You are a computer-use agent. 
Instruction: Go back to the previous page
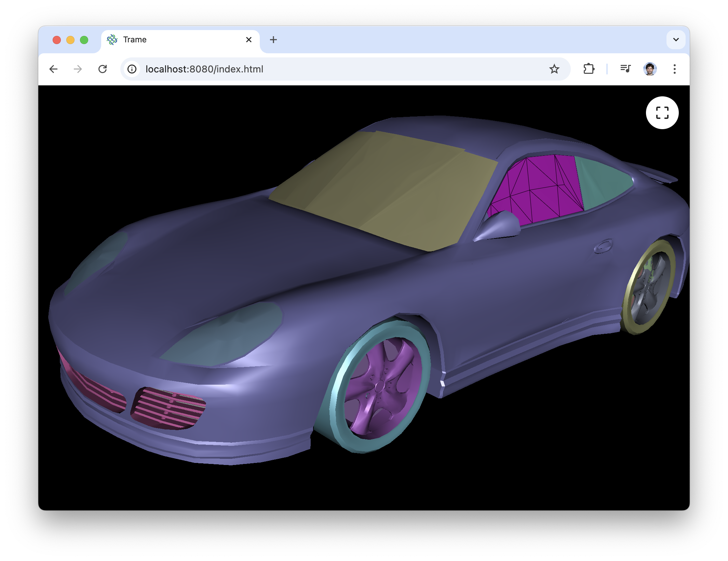[53, 69]
